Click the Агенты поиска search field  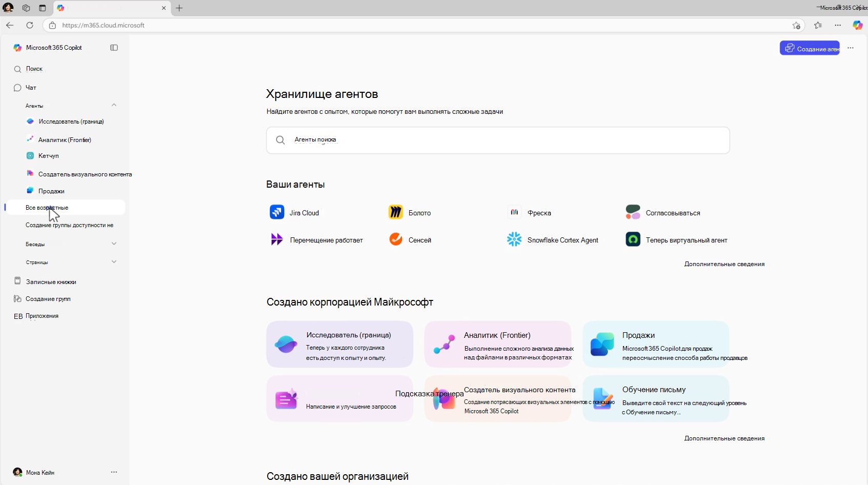tap(498, 140)
